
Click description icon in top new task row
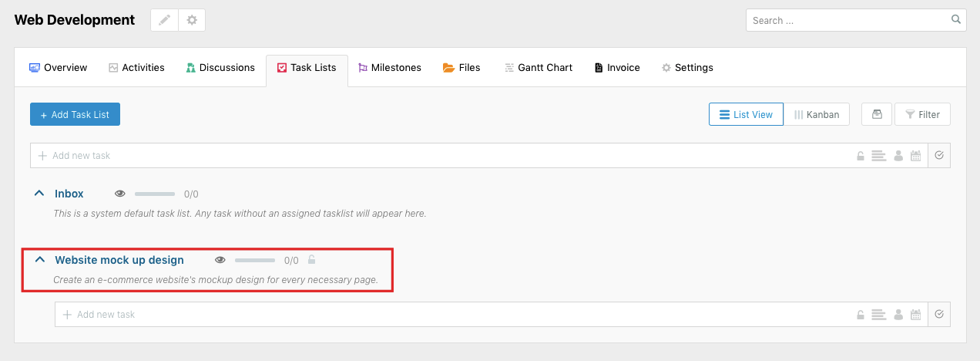(878, 156)
